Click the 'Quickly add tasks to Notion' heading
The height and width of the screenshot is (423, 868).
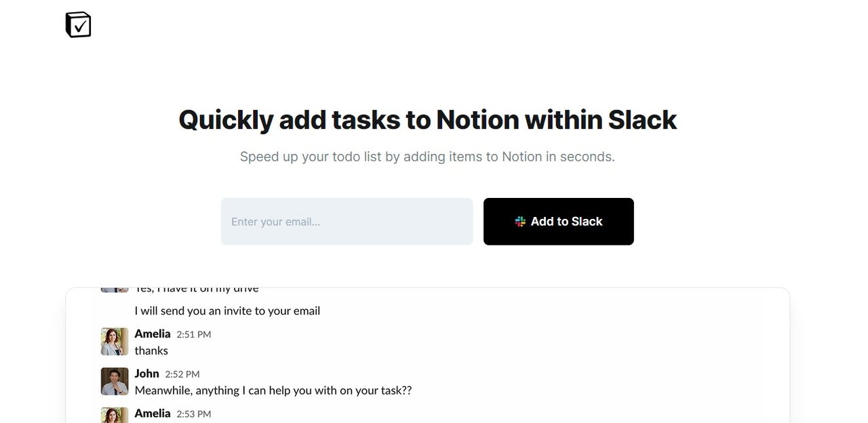coord(428,120)
